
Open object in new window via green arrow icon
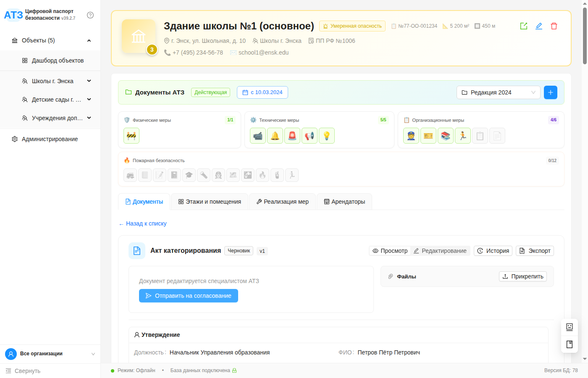pos(524,26)
